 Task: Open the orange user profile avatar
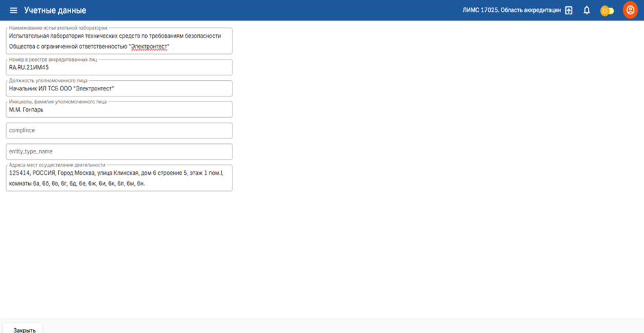pos(630,10)
